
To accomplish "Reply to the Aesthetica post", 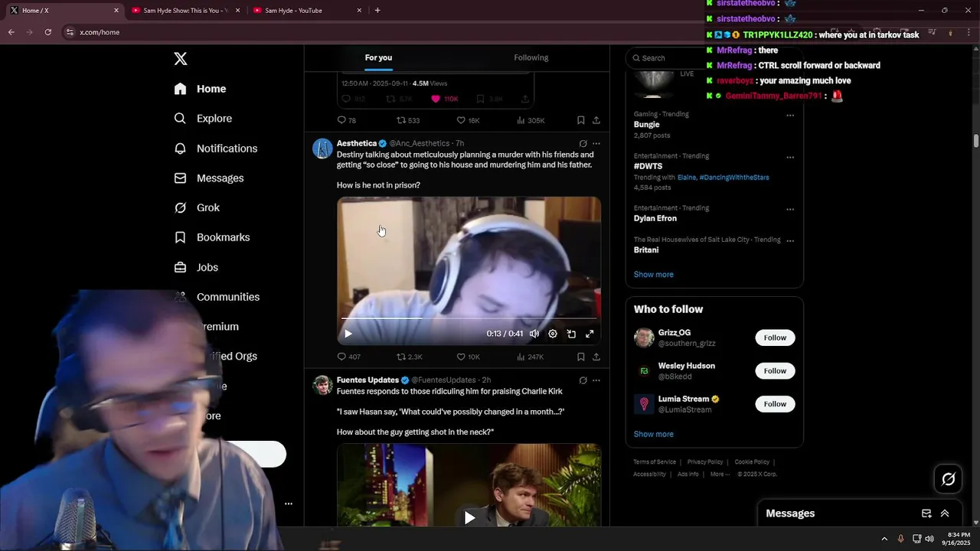I will pyautogui.click(x=348, y=357).
